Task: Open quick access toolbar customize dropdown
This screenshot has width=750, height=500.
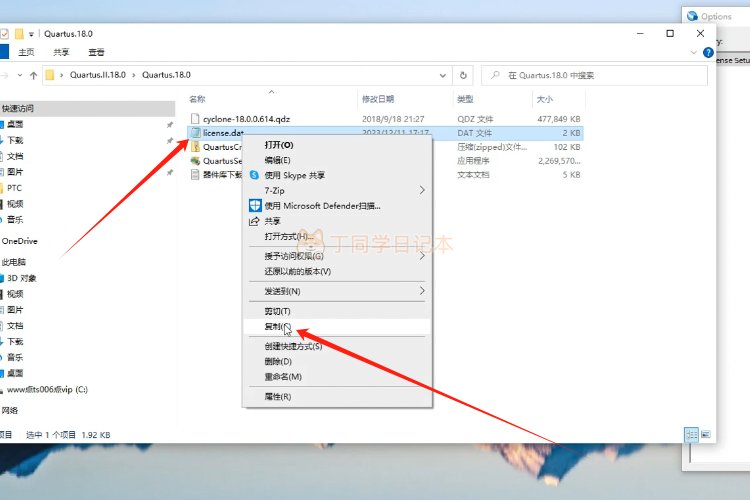Action: pos(31,34)
